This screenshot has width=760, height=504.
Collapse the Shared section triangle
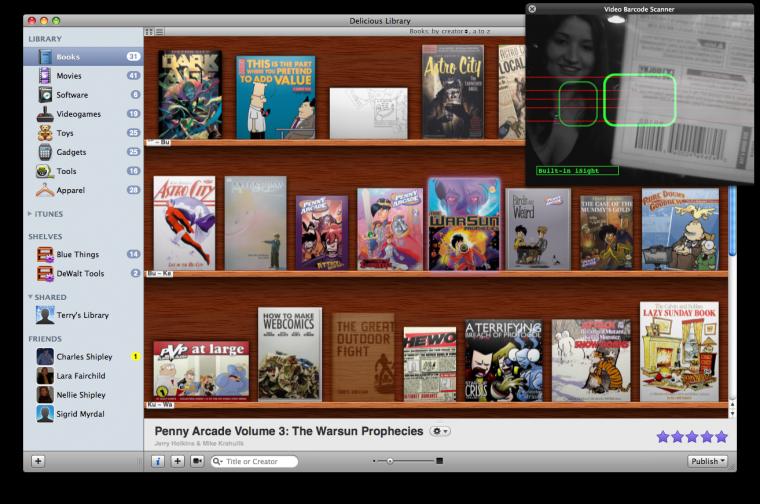click(x=30, y=297)
